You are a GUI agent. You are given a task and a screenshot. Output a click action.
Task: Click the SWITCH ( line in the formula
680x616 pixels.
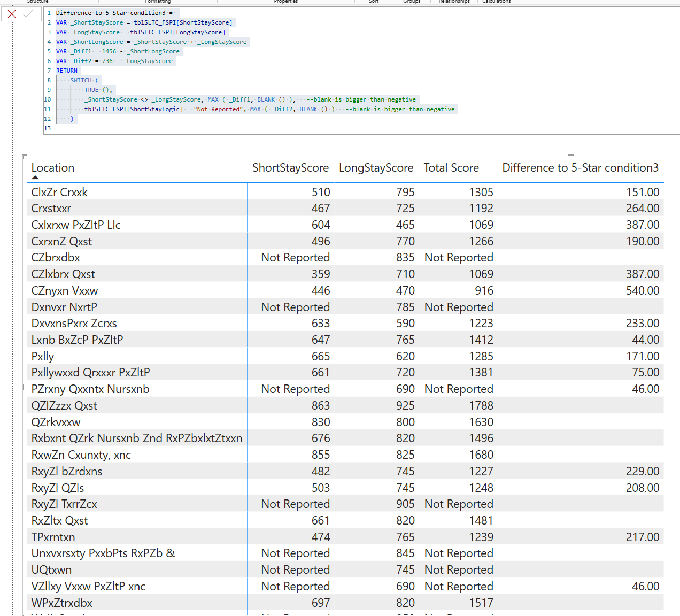click(x=84, y=80)
